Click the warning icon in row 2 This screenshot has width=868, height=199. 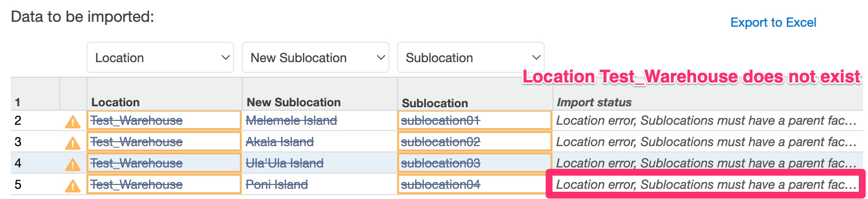73,121
